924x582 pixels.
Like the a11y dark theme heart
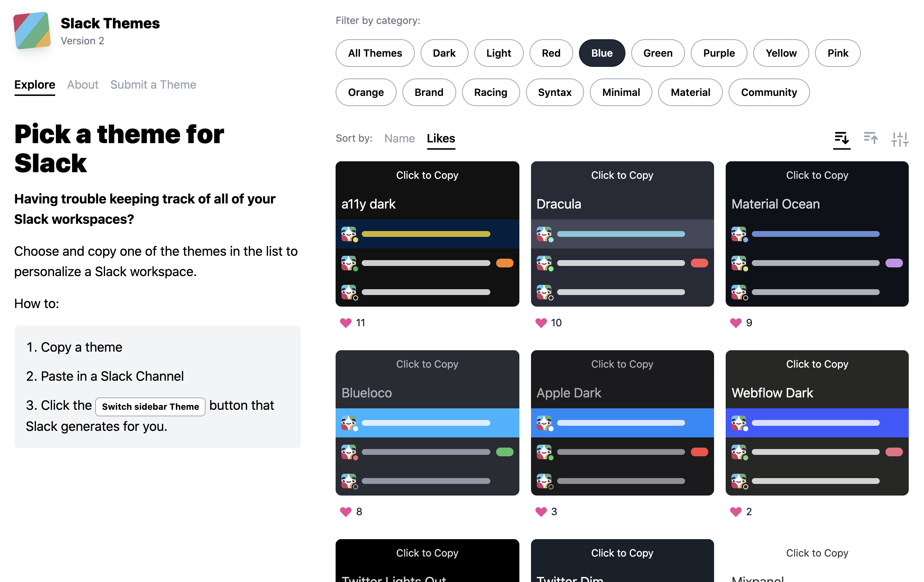(345, 323)
